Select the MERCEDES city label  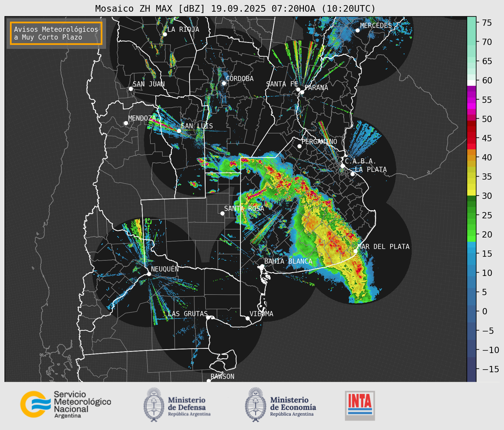click(376, 25)
